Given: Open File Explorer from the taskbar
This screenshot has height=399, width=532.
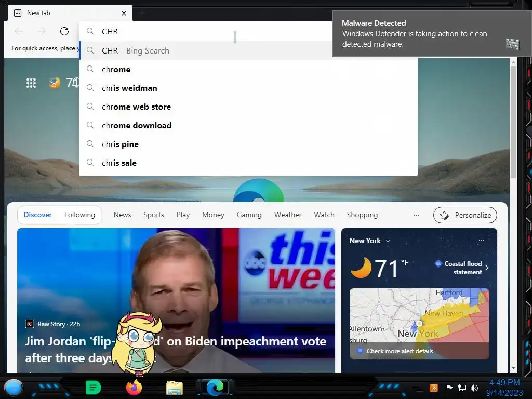Looking at the screenshot, I should (x=175, y=388).
